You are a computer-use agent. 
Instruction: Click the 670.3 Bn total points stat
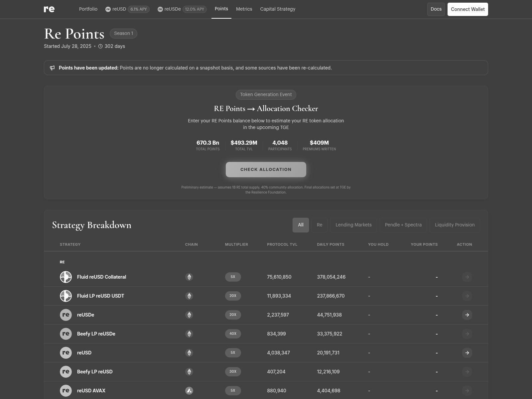click(x=208, y=146)
